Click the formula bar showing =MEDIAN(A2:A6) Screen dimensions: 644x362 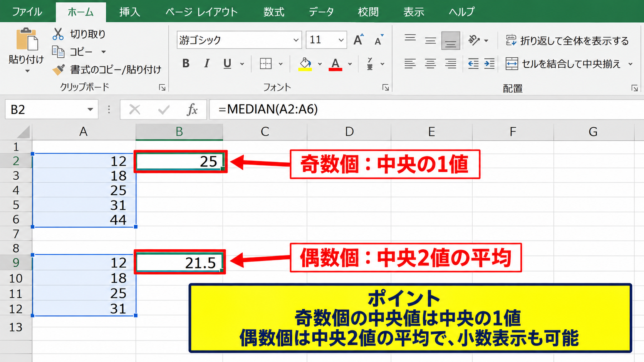[x=426, y=110]
